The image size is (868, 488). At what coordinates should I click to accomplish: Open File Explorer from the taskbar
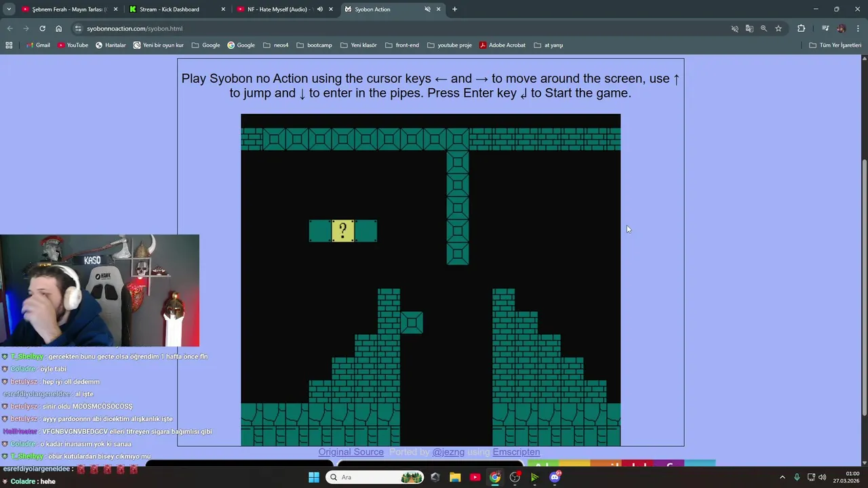point(455,477)
